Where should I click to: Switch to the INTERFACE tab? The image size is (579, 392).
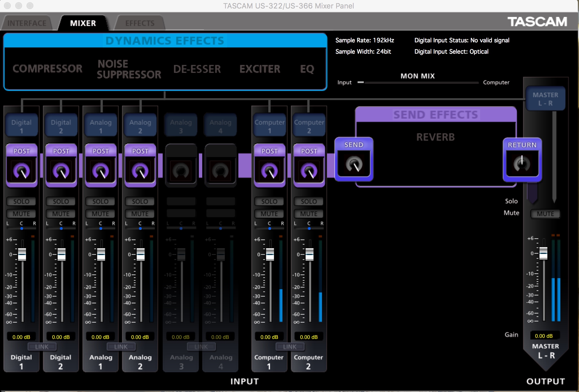pos(27,23)
